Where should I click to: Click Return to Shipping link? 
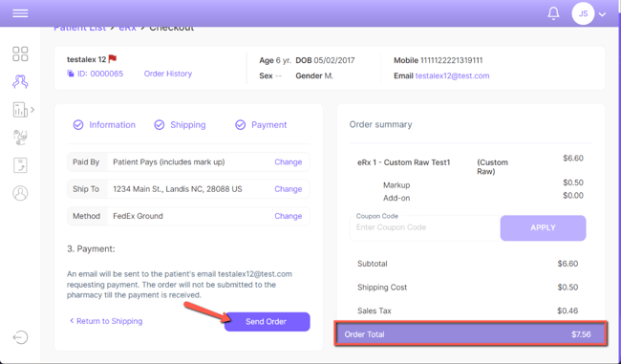(x=106, y=321)
